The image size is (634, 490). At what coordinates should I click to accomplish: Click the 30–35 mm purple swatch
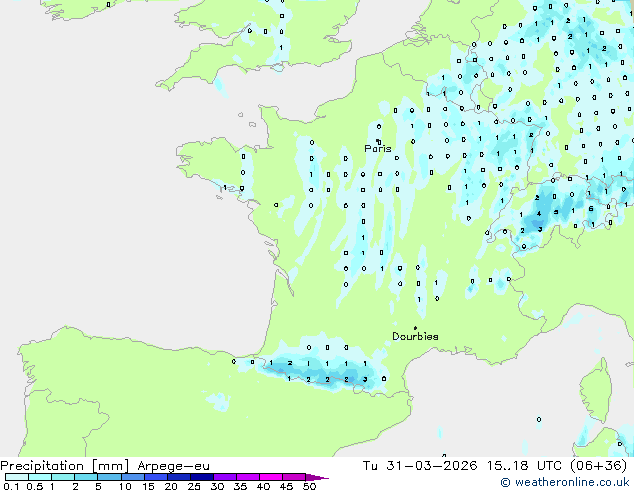(224, 477)
